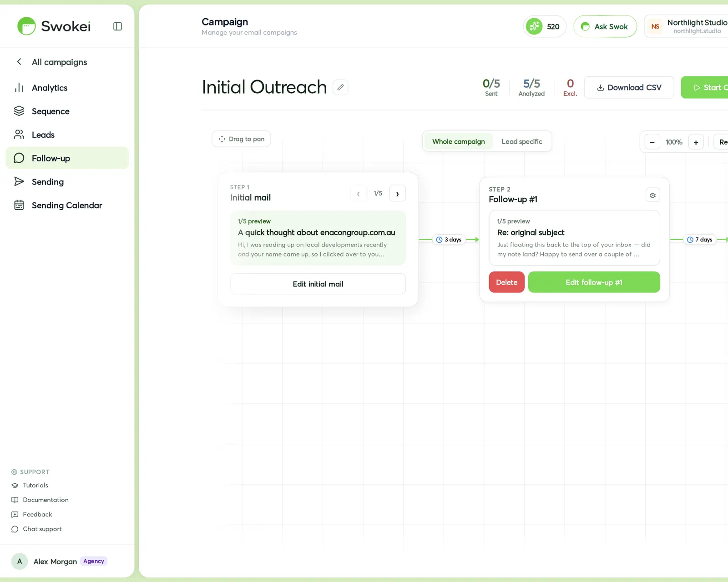Open the Sequence section
728x582 pixels.
coord(67,111)
